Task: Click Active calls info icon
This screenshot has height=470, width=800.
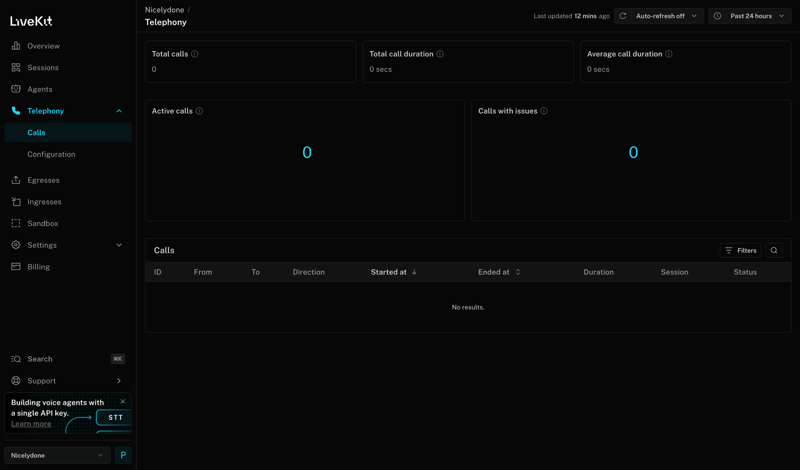Action: [x=199, y=111]
